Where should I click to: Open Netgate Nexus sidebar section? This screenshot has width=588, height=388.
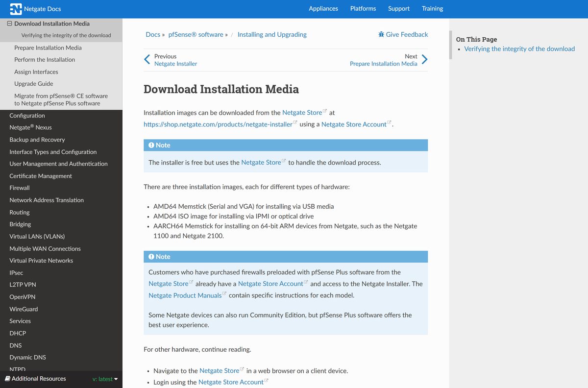pyautogui.click(x=30, y=127)
